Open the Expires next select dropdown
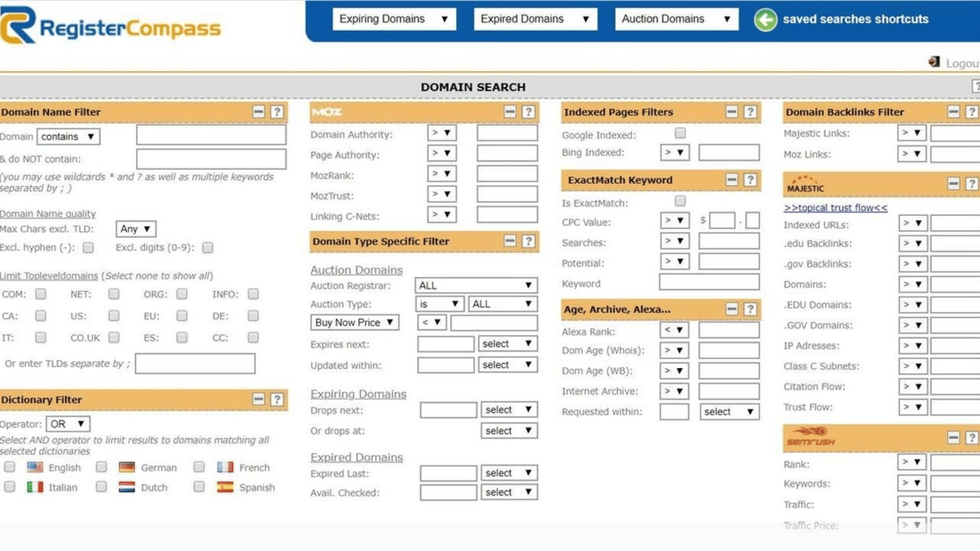Screen dimensions: 980x551 (508, 344)
